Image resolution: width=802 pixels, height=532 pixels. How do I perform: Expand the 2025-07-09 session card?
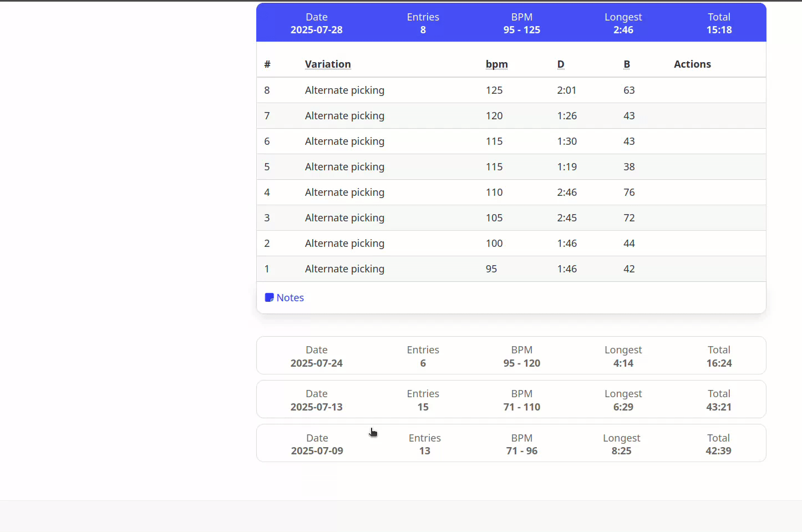tap(511, 443)
